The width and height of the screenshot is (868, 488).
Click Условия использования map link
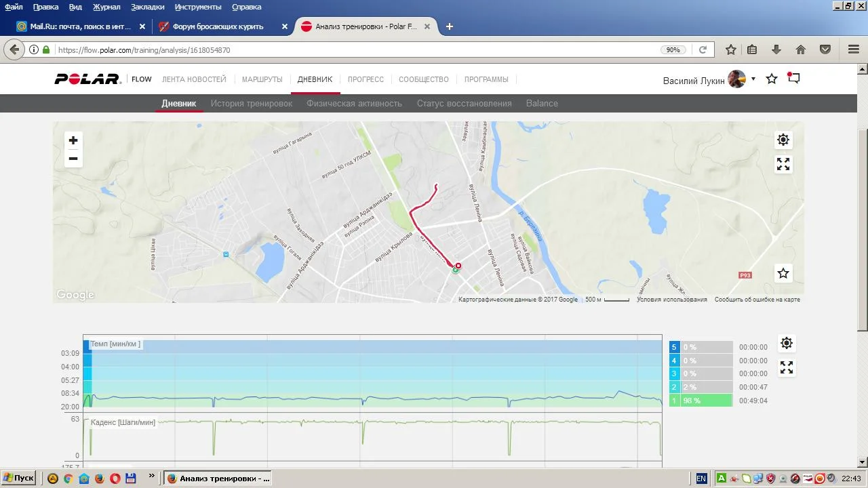(x=671, y=300)
